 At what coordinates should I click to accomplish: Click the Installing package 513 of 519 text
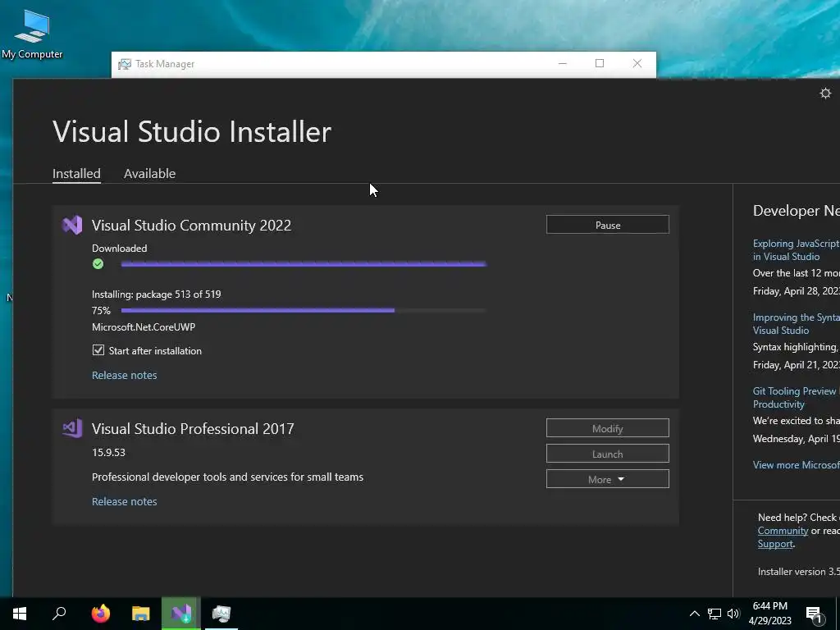click(157, 294)
